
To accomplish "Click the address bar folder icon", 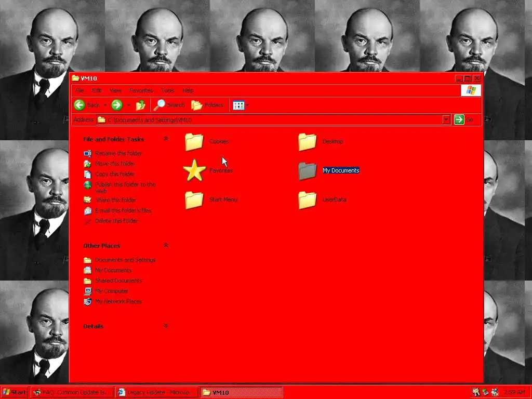I will (x=101, y=120).
